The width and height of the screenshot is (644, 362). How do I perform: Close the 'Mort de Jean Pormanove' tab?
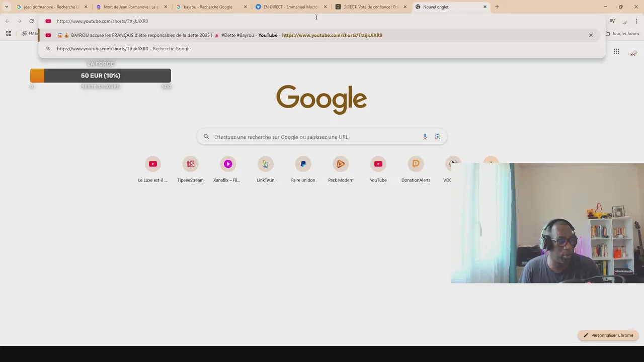point(166,7)
